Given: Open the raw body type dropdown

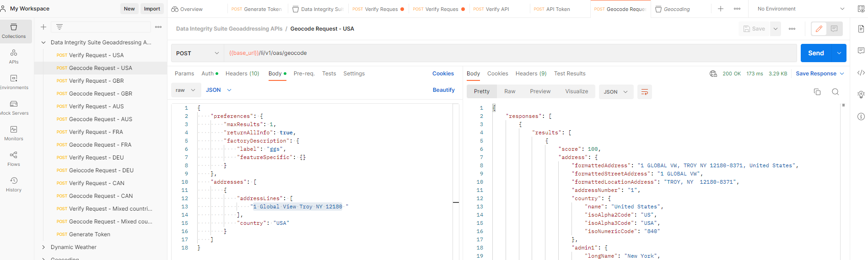Looking at the screenshot, I should click(x=185, y=90).
